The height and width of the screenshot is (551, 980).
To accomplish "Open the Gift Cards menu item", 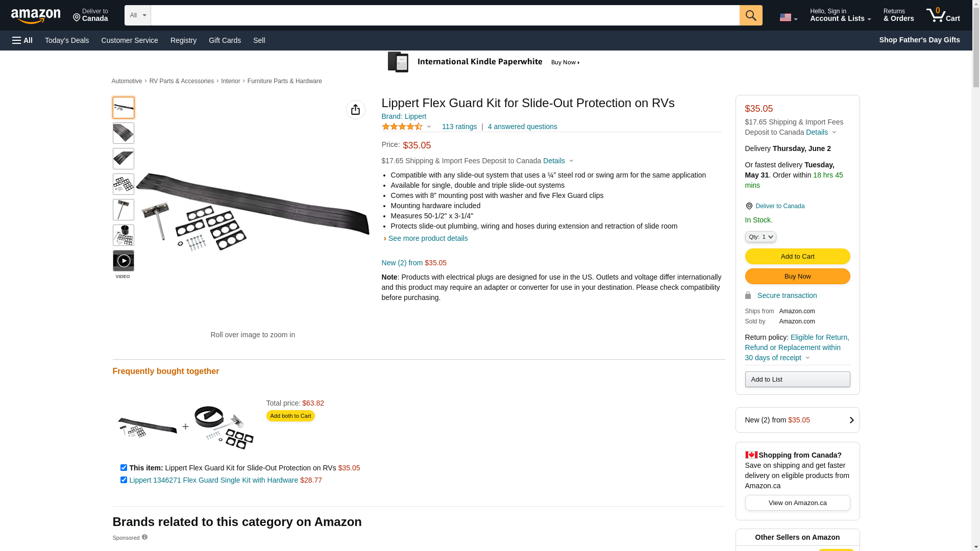I will coord(225,40).
